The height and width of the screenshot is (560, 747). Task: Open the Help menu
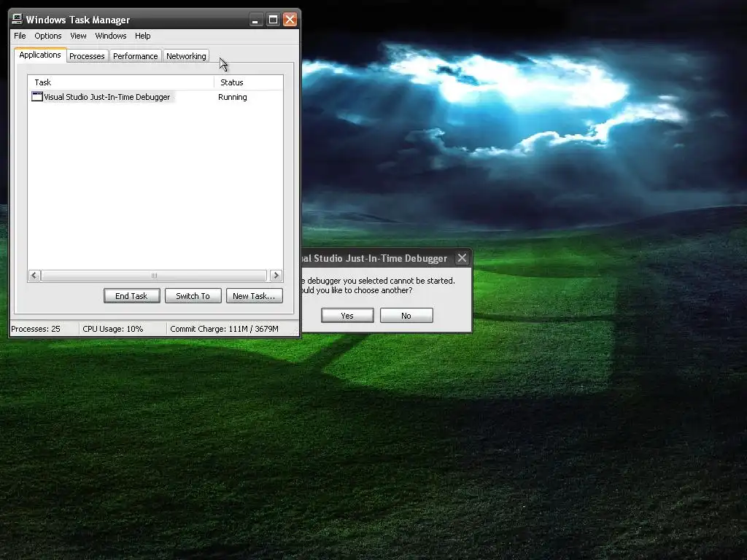142,36
